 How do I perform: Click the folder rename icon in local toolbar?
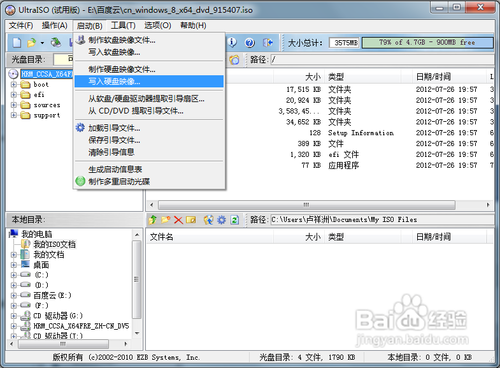point(191,220)
